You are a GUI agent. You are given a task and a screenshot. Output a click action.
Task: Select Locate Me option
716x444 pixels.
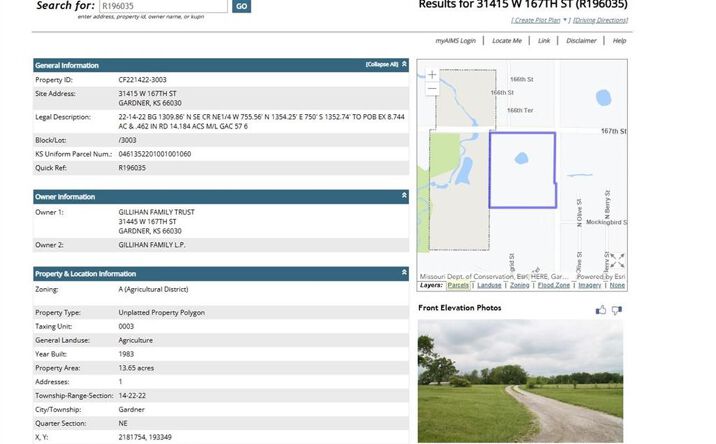point(507,41)
